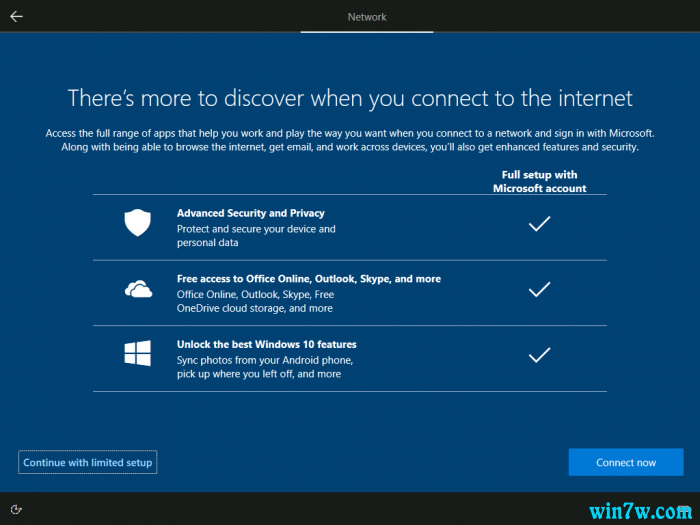Viewport: 700px width, 525px height.
Task: Select the Network tab
Action: (367, 17)
